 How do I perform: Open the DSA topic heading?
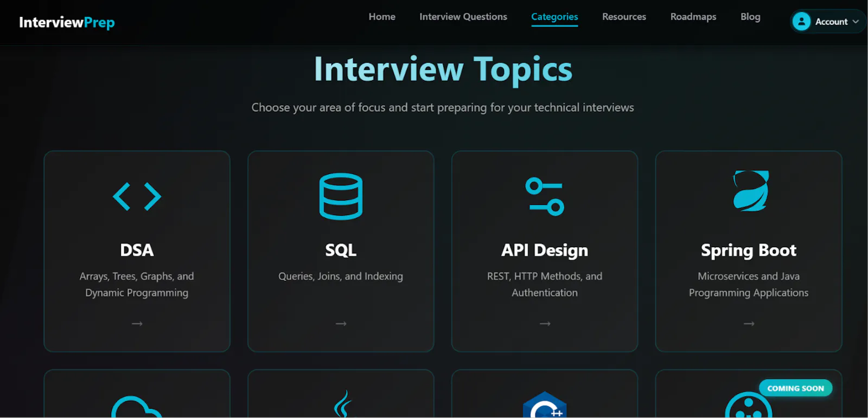137,250
